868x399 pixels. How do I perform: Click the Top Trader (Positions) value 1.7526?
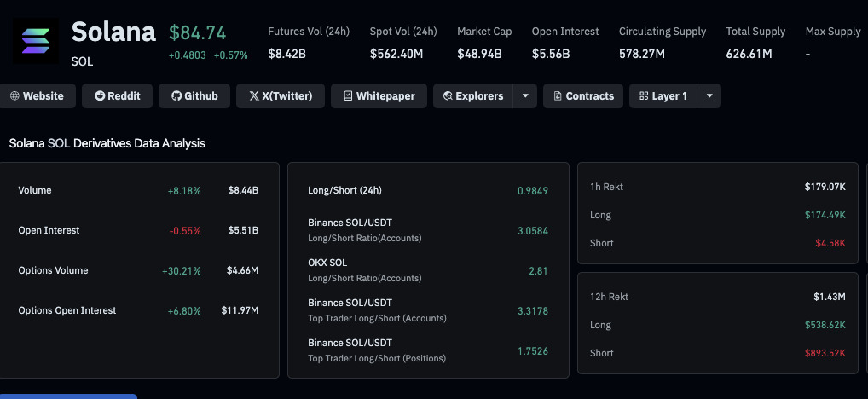click(x=533, y=351)
